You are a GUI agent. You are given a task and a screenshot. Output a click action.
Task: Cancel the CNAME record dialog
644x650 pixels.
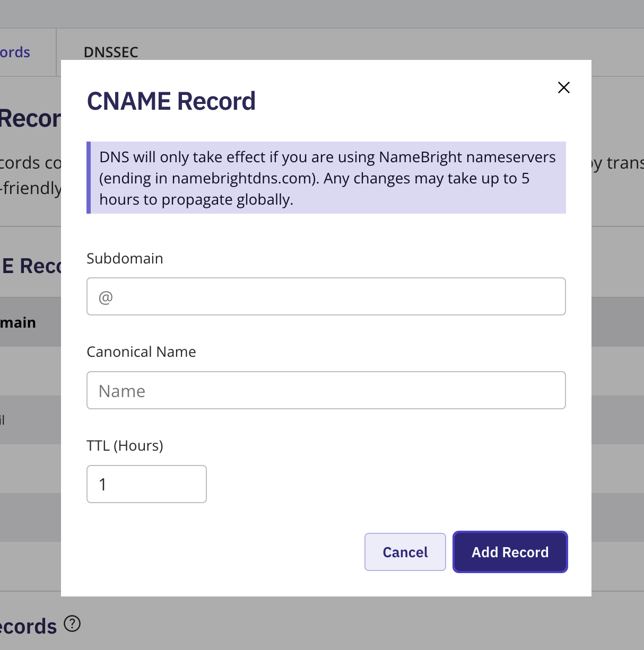click(x=405, y=552)
